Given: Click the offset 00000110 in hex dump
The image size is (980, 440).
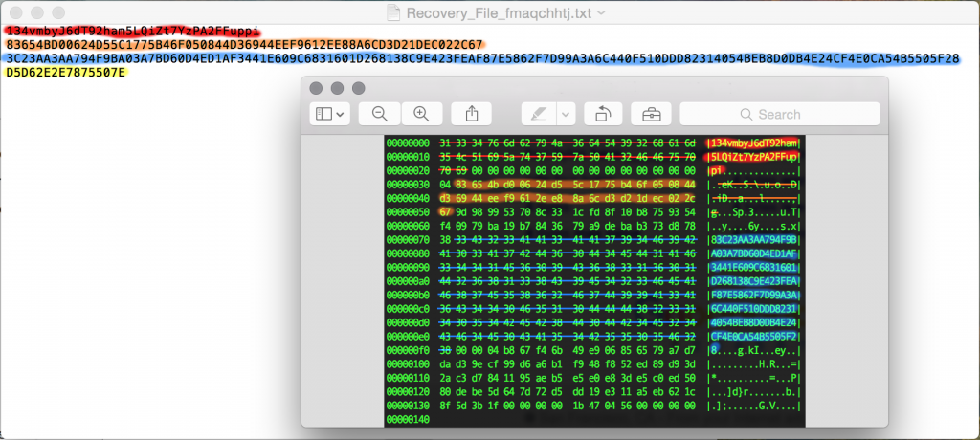Looking at the screenshot, I should (408, 378).
